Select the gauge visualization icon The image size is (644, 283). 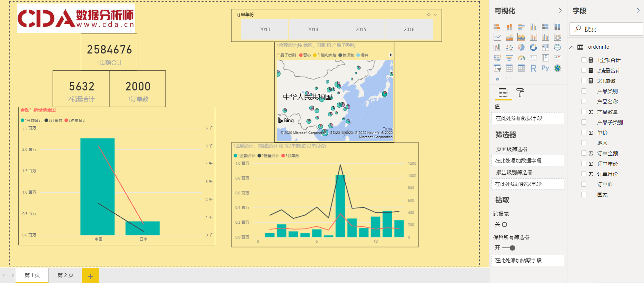click(521, 58)
